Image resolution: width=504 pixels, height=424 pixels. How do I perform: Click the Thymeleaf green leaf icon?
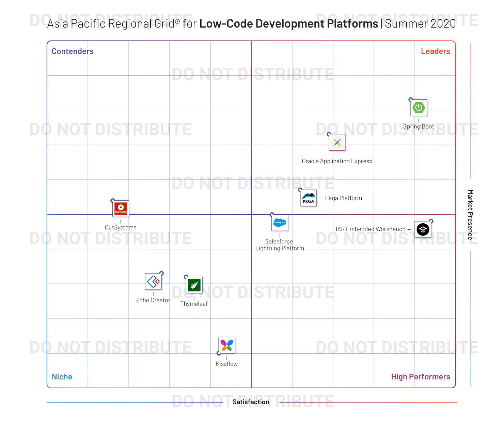(x=194, y=286)
